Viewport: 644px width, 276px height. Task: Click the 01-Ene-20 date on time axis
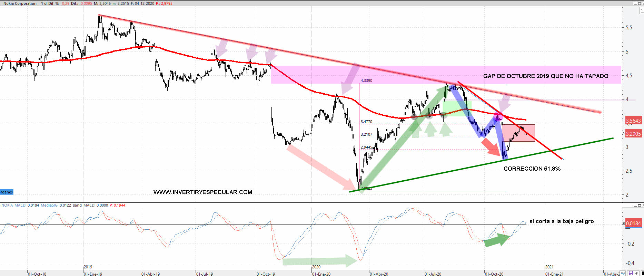tap(321, 274)
